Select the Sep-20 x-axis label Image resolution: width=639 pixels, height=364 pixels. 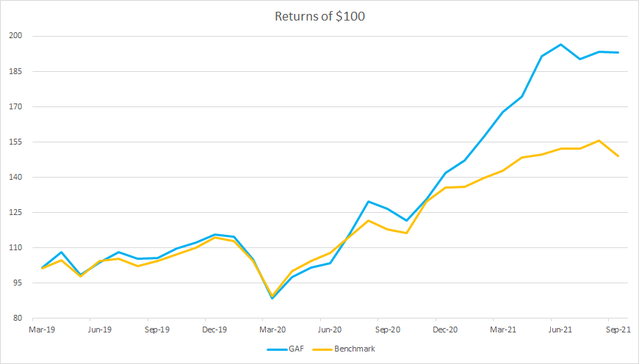point(387,330)
